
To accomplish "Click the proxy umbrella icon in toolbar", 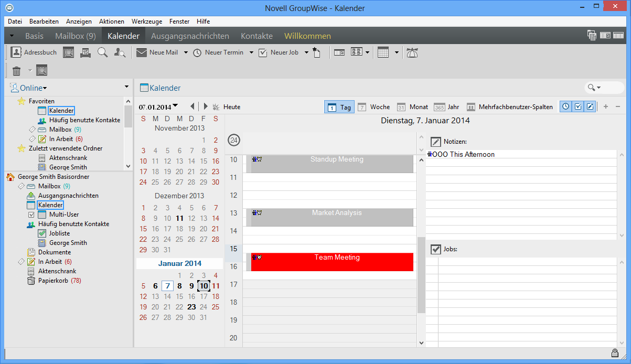I will click(412, 52).
